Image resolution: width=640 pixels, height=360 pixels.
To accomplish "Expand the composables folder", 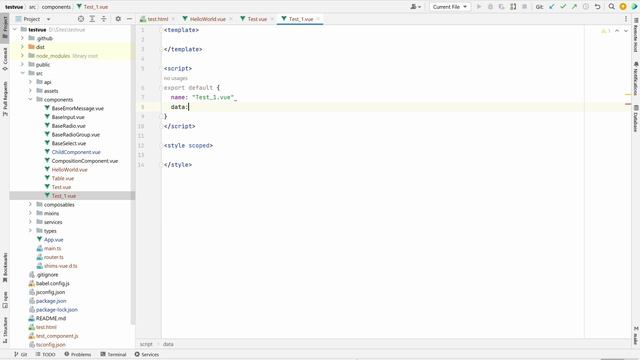I will point(30,204).
